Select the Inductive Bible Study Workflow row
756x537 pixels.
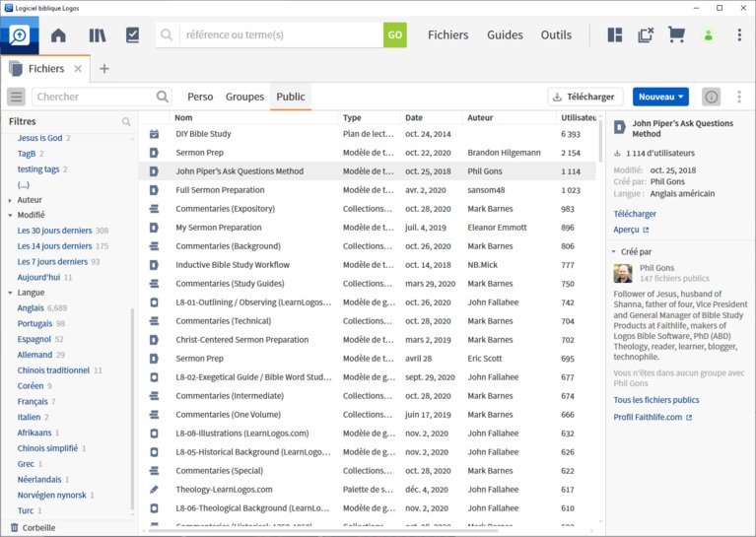368,265
